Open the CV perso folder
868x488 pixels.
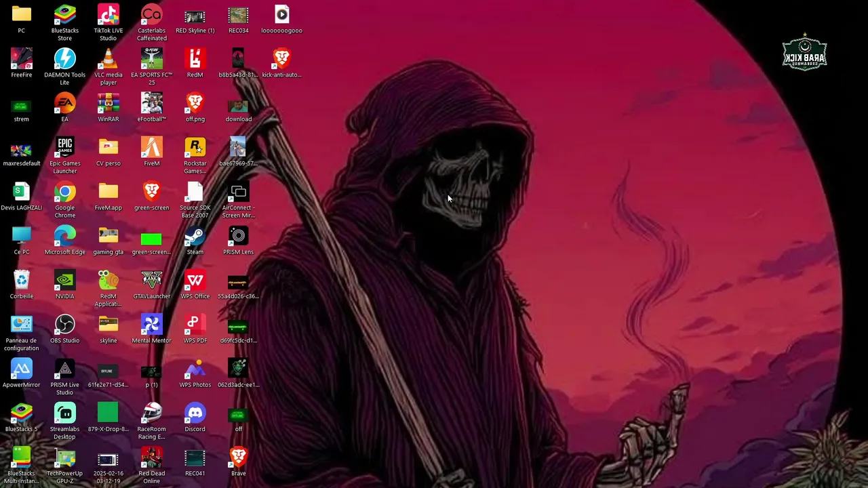[108, 148]
